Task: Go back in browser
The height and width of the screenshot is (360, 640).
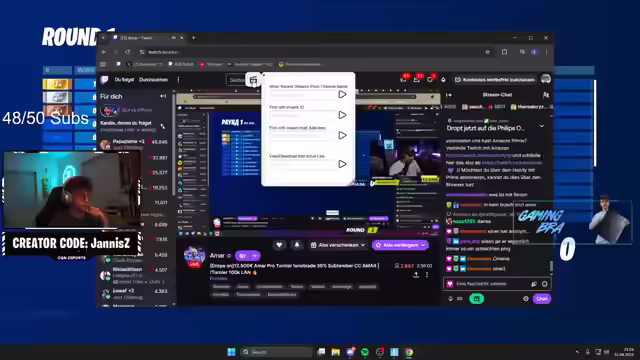Action: [x=104, y=52]
